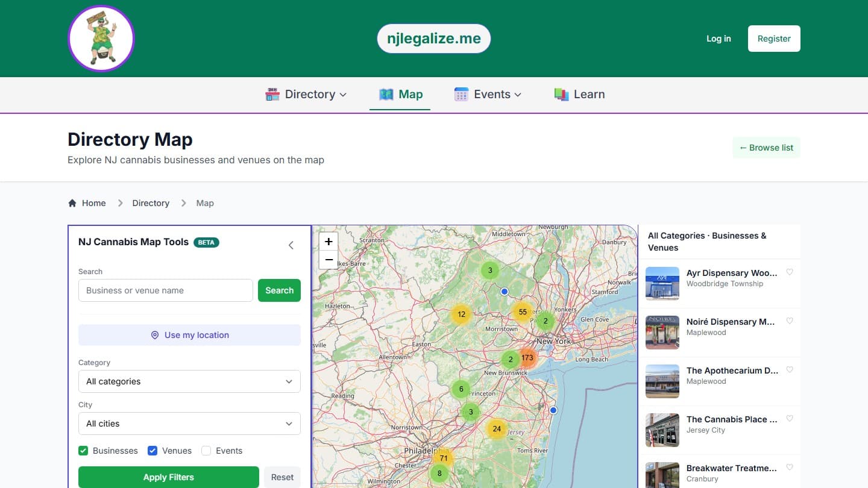The height and width of the screenshot is (488, 868).
Task: Open the Learn nav item
Action: coord(579,95)
